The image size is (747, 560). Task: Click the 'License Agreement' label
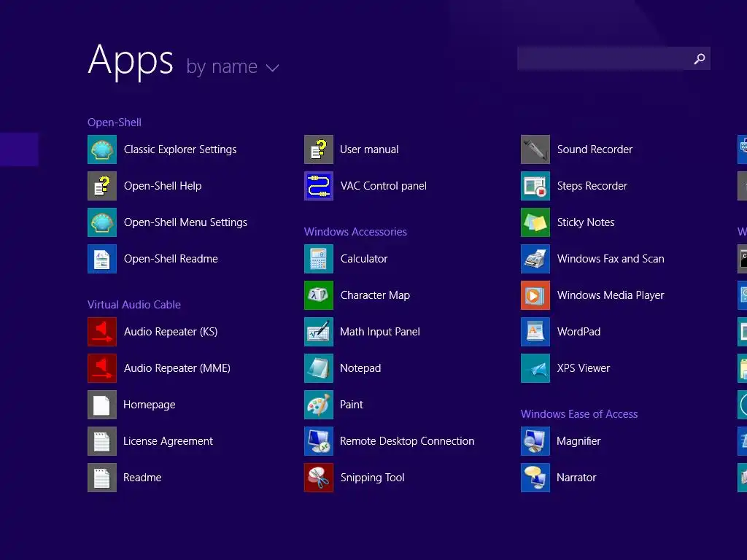coord(168,441)
